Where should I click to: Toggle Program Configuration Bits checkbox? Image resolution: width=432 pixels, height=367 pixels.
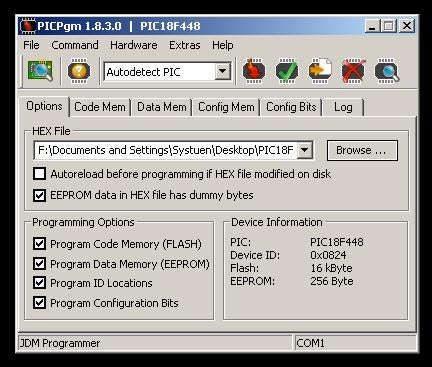pyautogui.click(x=39, y=303)
